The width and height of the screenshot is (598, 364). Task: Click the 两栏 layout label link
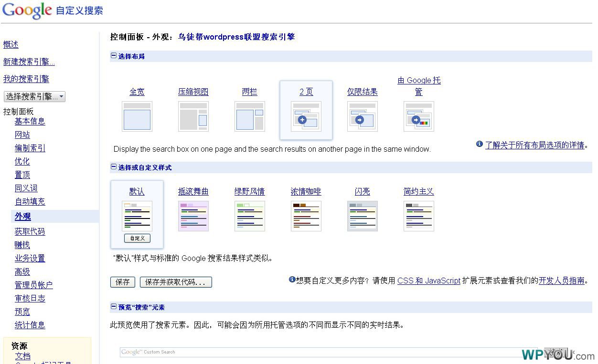point(250,92)
